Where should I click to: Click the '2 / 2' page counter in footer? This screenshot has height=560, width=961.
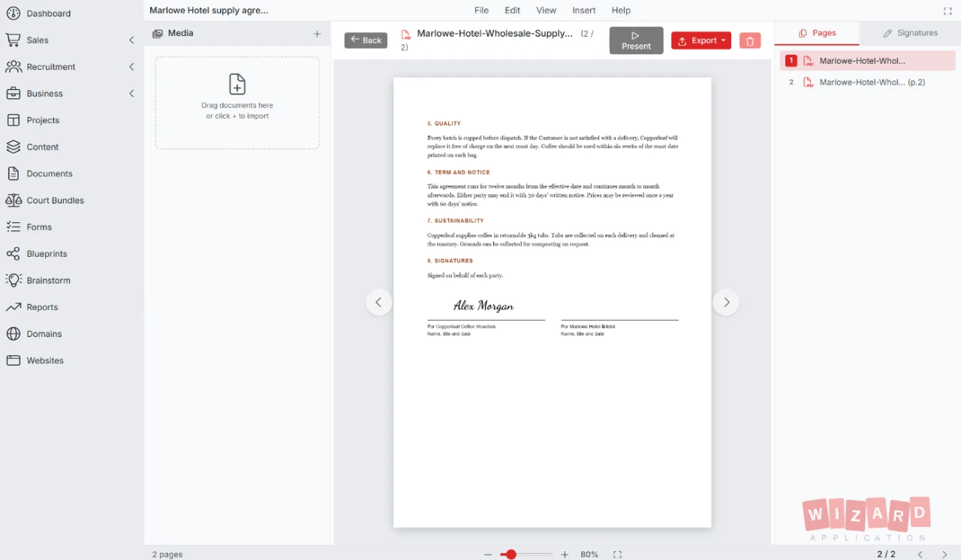886,555
